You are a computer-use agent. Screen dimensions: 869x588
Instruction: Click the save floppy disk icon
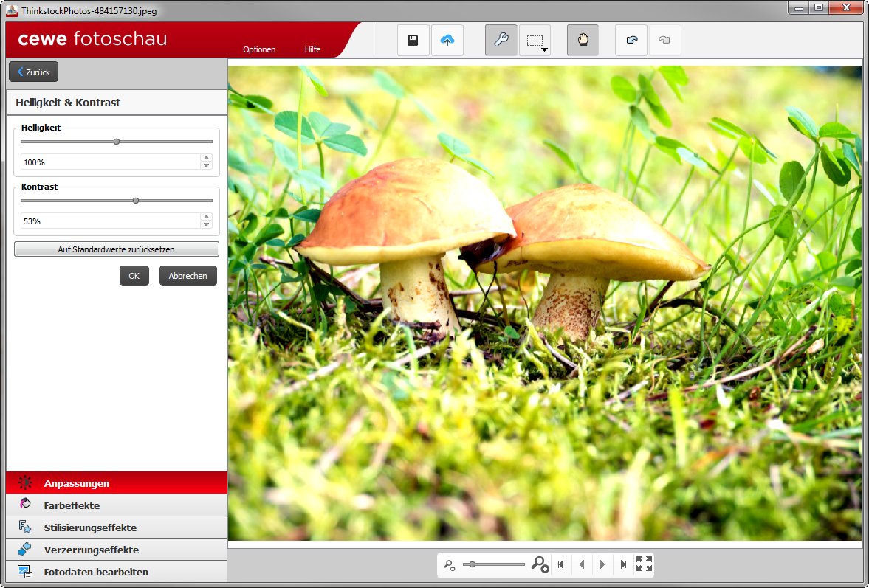[413, 41]
